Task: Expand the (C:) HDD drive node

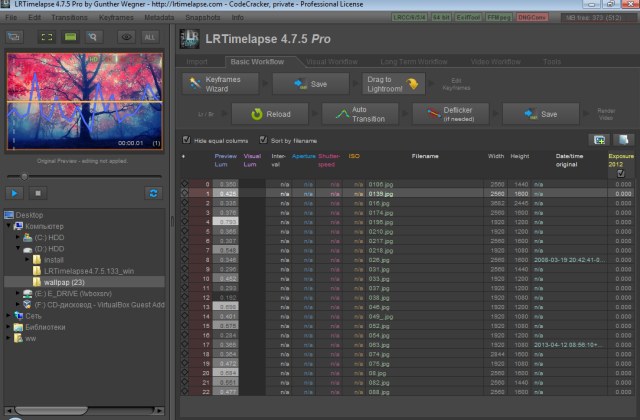Action: (18, 238)
